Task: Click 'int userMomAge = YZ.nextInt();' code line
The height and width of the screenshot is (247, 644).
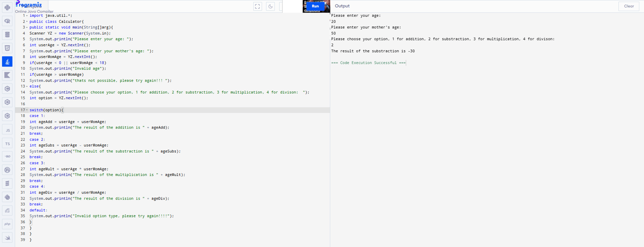Action: click(x=63, y=57)
